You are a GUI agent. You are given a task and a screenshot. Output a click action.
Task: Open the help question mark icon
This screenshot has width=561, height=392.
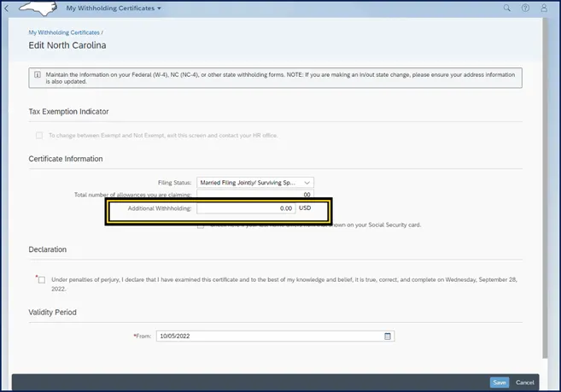tap(525, 8)
